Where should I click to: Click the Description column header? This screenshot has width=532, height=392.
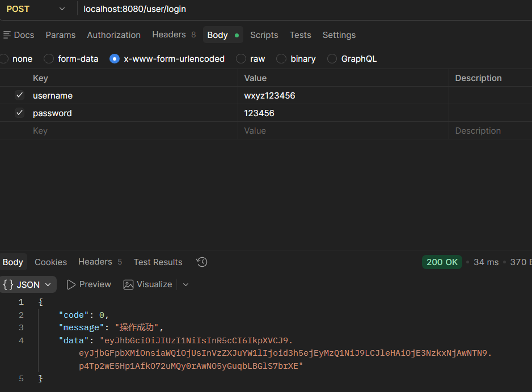478,78
